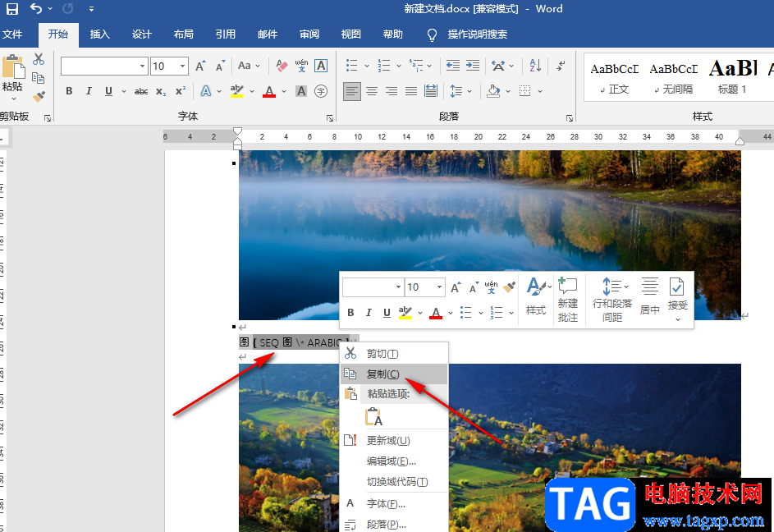This screenshot has width=774, height=532.
Task: Use Format Painter in mini toolbar
Action: pos(510,287)
